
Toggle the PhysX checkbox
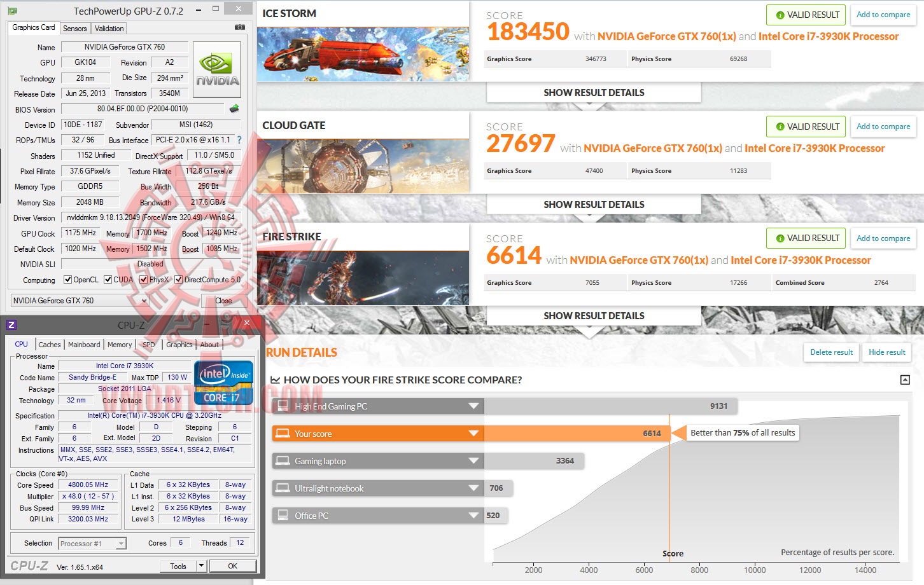[144, 280]
